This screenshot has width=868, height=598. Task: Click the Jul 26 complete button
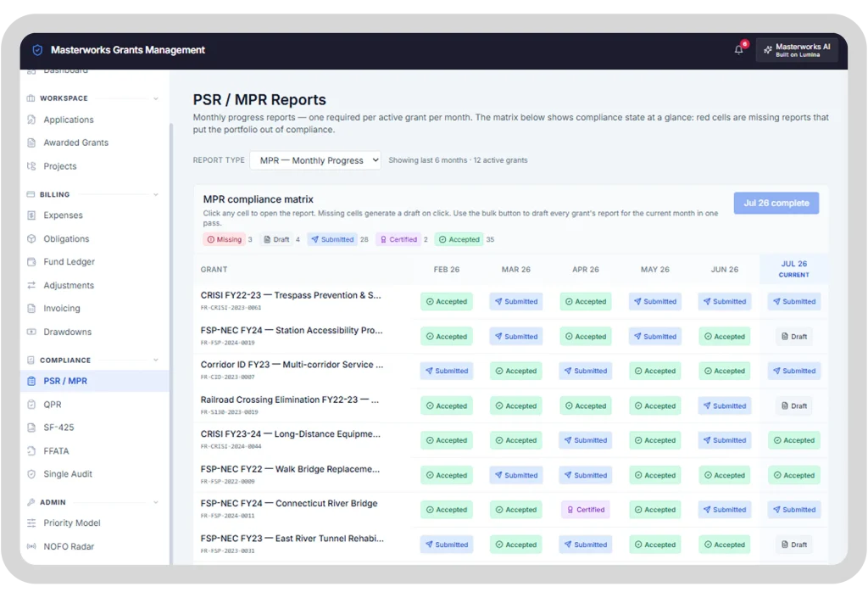coord(776,204)
